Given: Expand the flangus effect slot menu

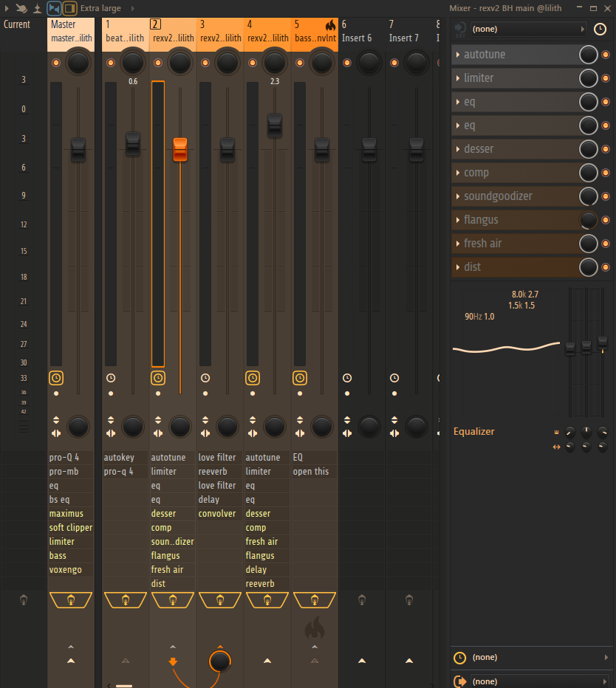Looking at the screenshot, I should (458, 220).
